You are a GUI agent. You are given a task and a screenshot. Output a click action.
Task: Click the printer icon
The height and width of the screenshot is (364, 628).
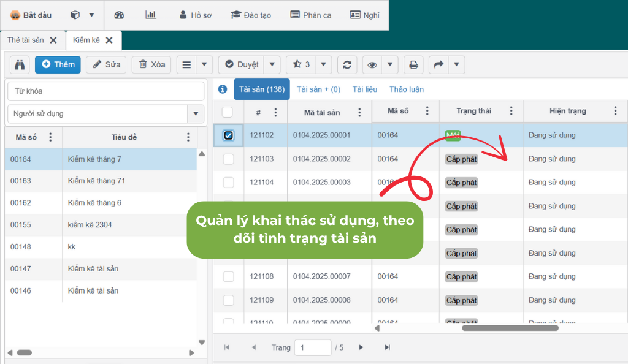413,64
